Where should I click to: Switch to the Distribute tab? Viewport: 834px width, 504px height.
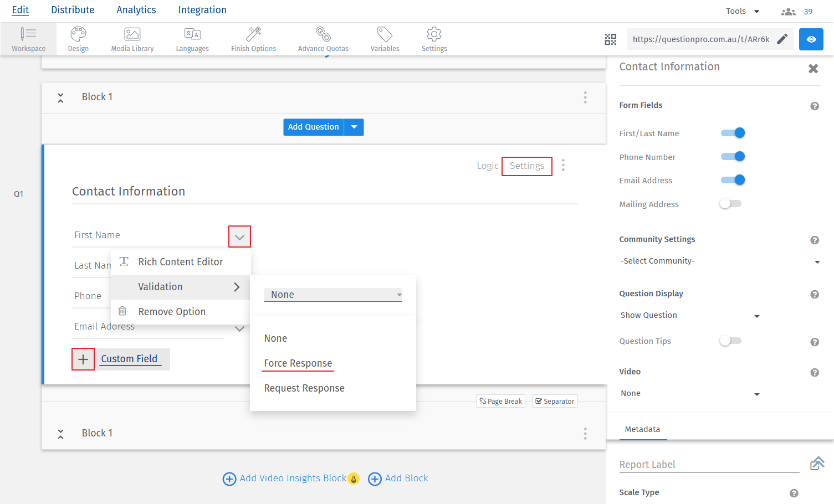(x=73, y=10)
